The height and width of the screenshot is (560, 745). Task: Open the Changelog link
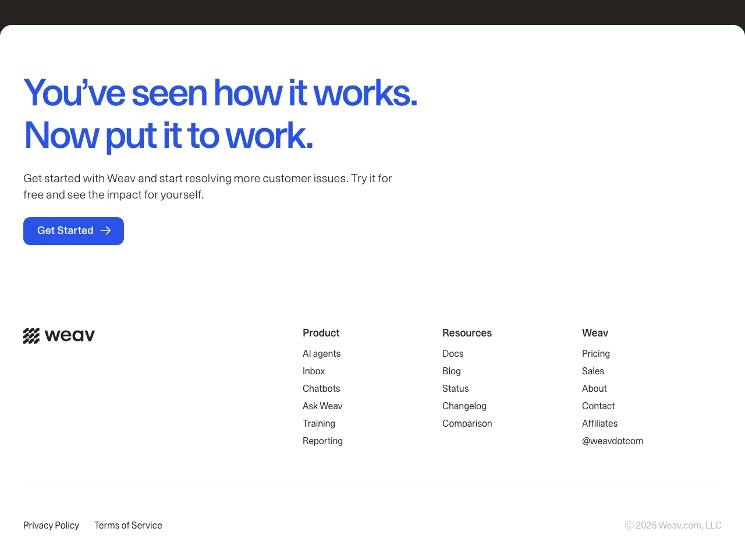[464, 406]
